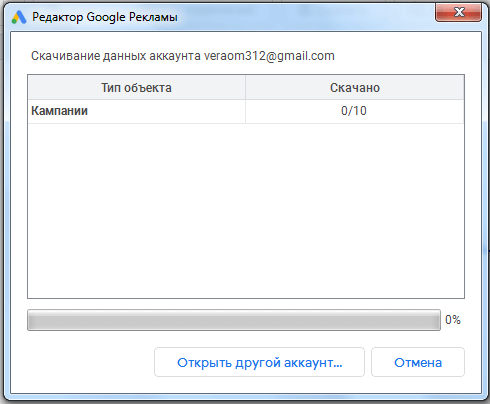
Task: Cancel the download with Отмена button
Action: (x=418, y=362)
